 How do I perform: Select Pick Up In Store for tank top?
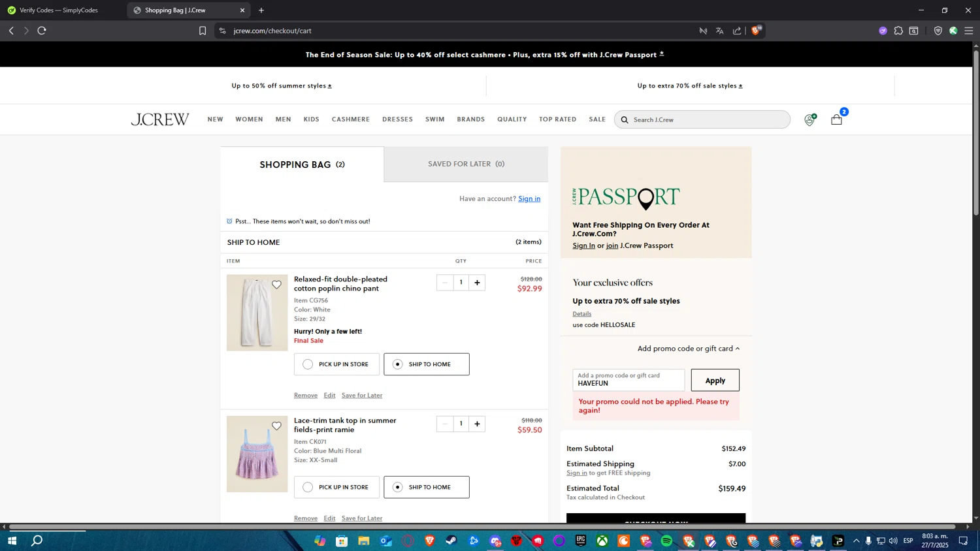[x=336, y=487]
